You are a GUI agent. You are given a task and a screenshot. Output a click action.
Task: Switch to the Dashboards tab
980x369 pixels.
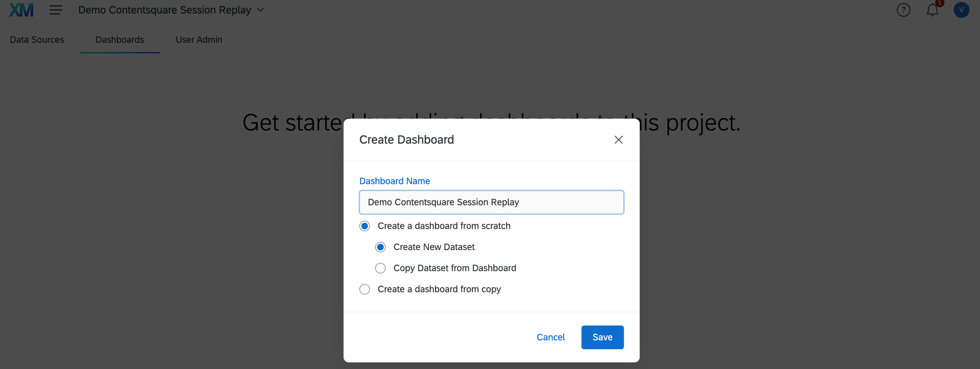(120, 39)
